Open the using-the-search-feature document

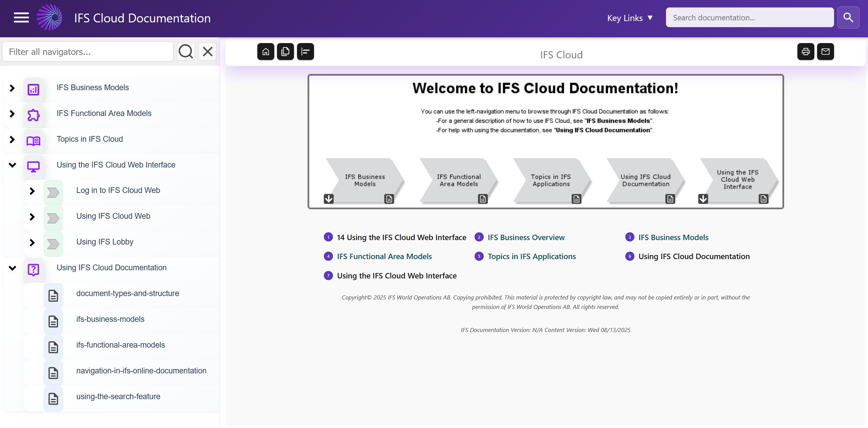[x=118, y=396]
